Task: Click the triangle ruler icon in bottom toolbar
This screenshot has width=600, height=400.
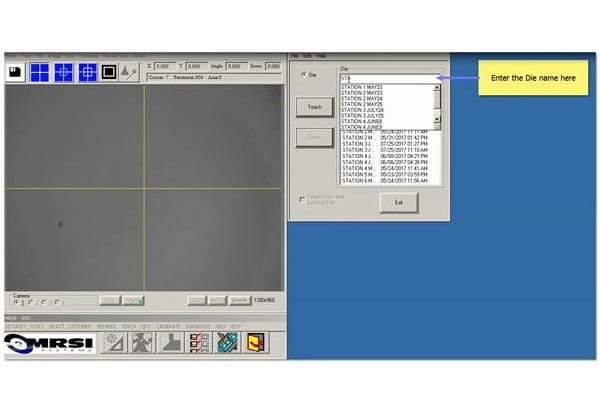Action: coord(116,343)
